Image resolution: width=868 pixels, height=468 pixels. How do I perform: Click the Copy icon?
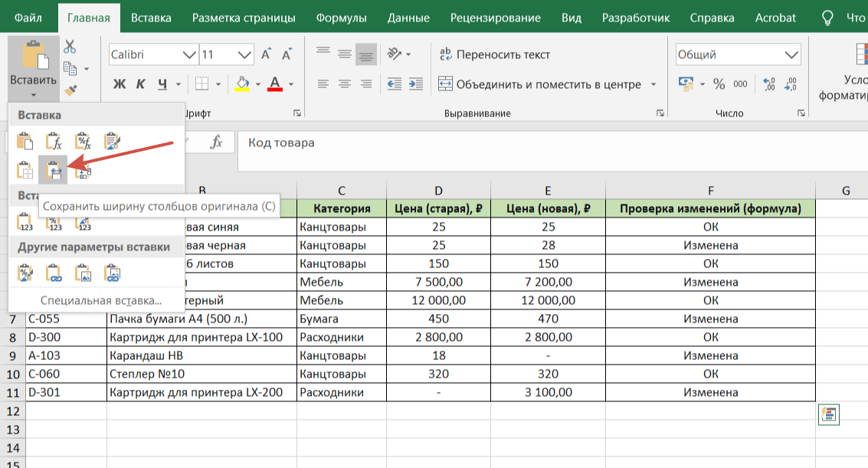click(70, 69)
